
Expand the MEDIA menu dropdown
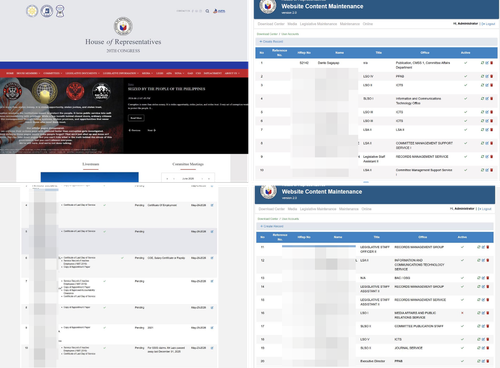click(147, 73)
